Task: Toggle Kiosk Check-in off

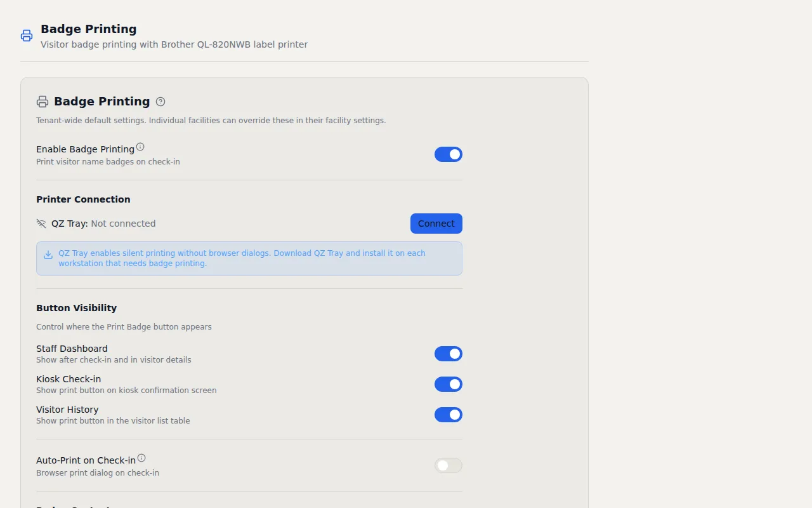Action: 448,384
